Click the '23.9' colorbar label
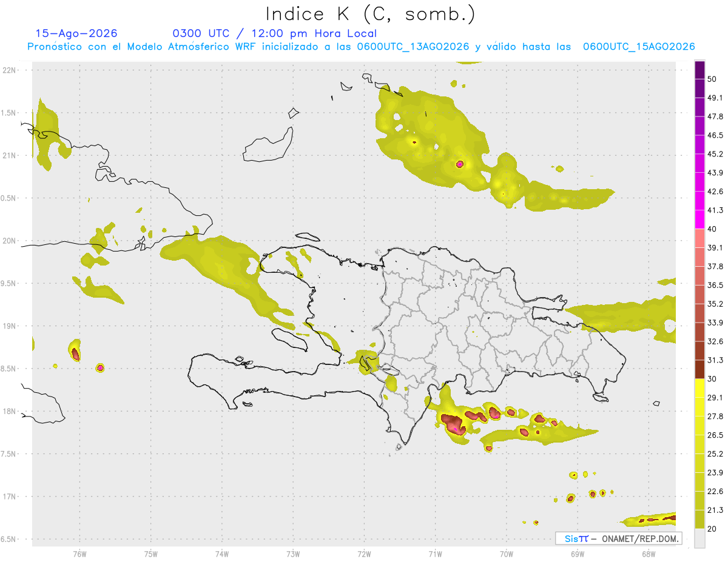 pyautogui.click(x=715, y=473)
